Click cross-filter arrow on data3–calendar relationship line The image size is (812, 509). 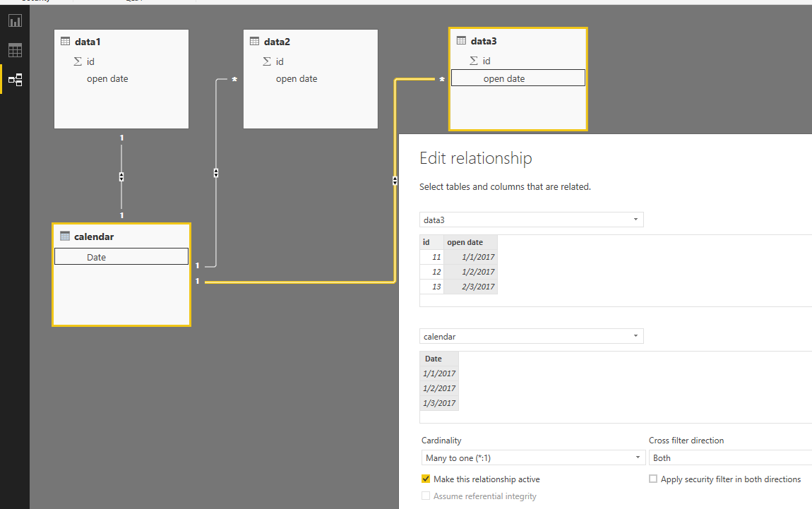(395, 181)
